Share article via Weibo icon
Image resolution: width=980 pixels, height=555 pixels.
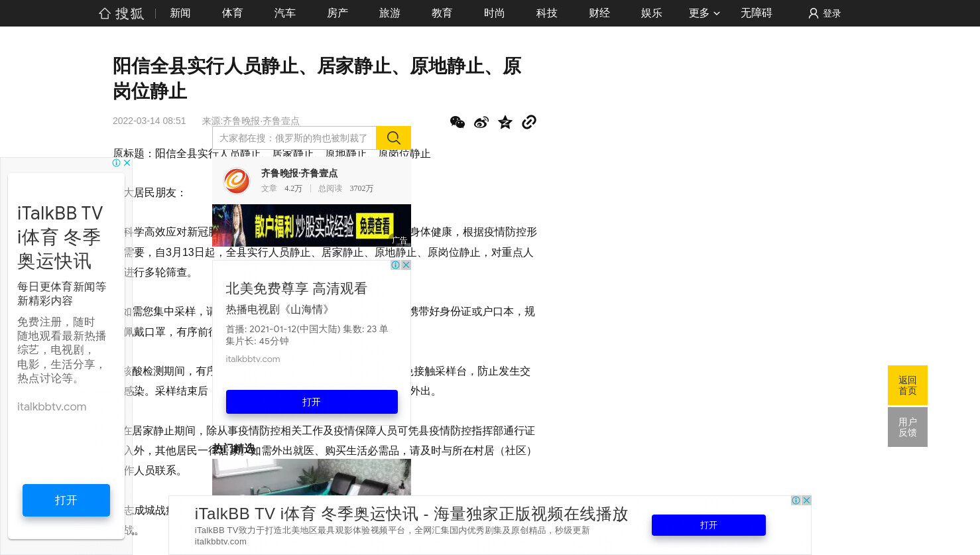(x=481, y=122)
